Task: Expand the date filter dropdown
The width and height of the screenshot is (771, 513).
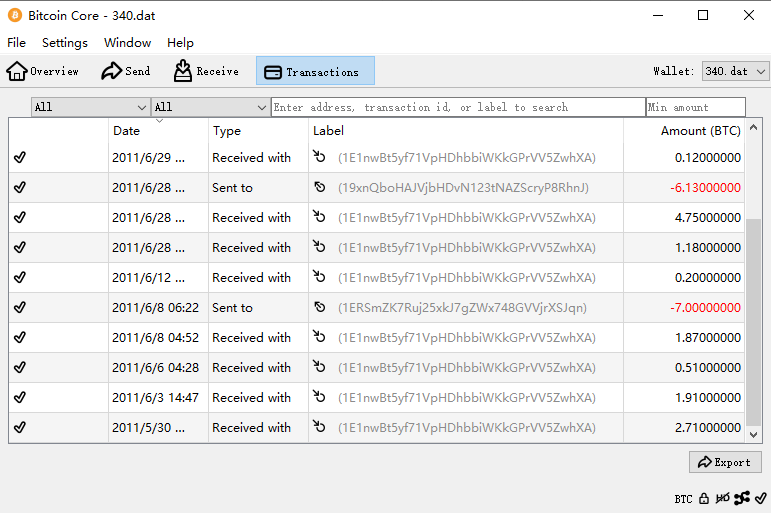Action: tap(90, 107)
